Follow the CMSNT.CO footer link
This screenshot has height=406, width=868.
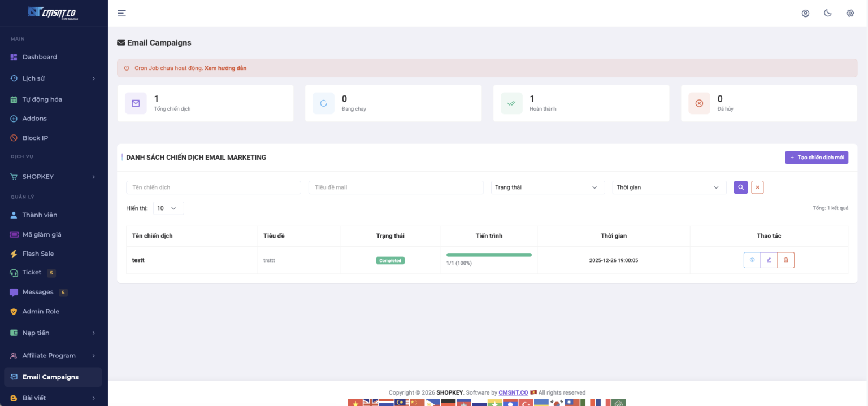pos(513,392)
